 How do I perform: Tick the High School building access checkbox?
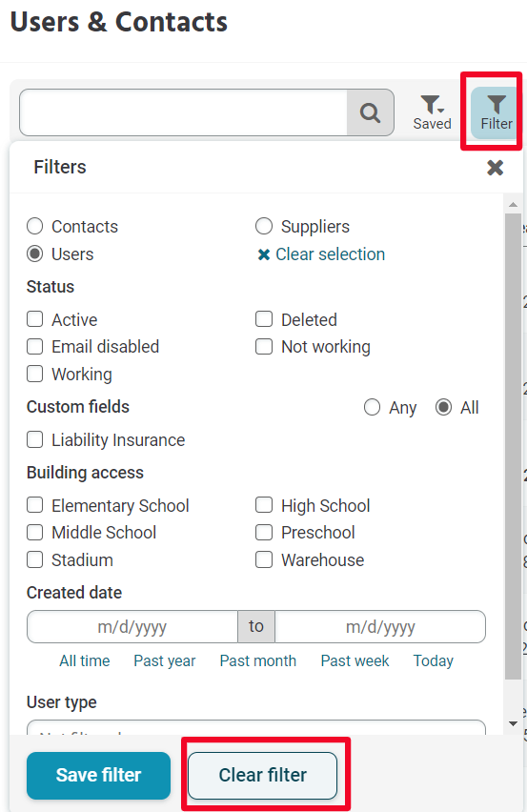click(264, 505)
